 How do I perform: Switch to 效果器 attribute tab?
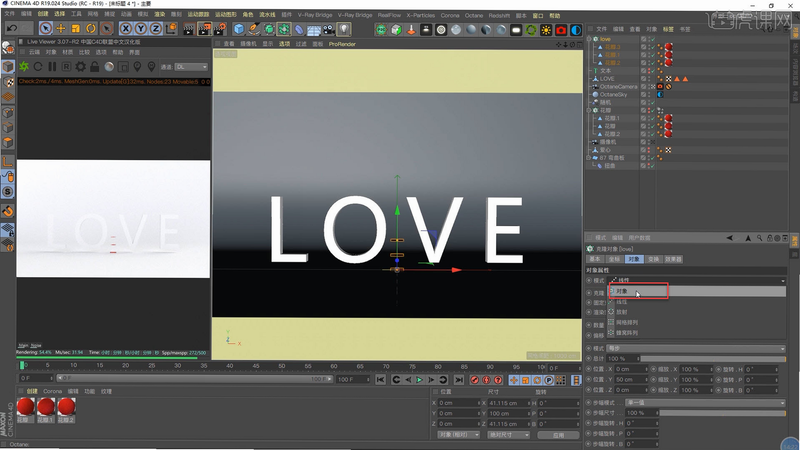[673, 259]
